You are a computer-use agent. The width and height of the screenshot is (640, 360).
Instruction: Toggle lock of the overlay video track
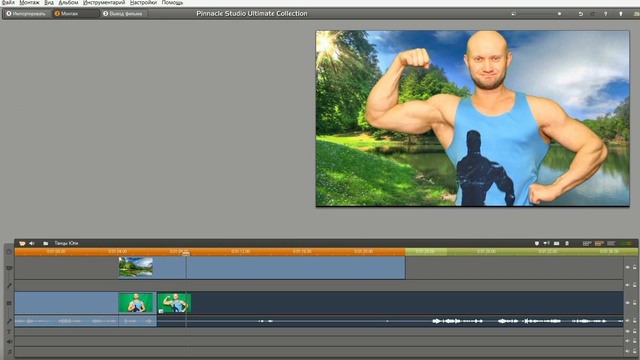point(635,303)
